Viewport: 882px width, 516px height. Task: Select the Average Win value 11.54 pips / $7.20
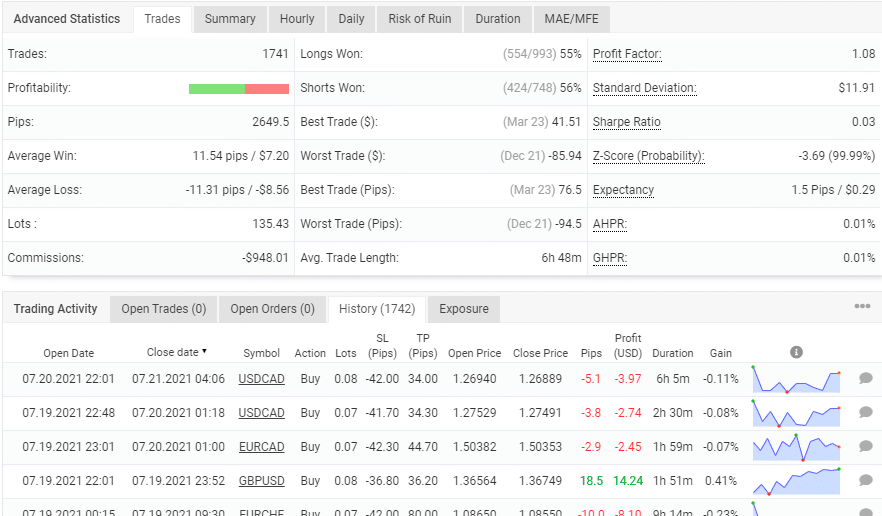click(x=241, y=156)
